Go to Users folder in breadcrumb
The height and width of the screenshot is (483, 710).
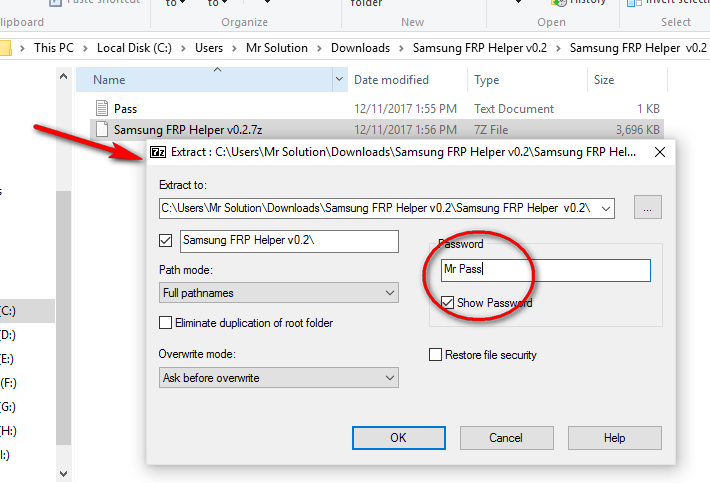click(209, 48)
